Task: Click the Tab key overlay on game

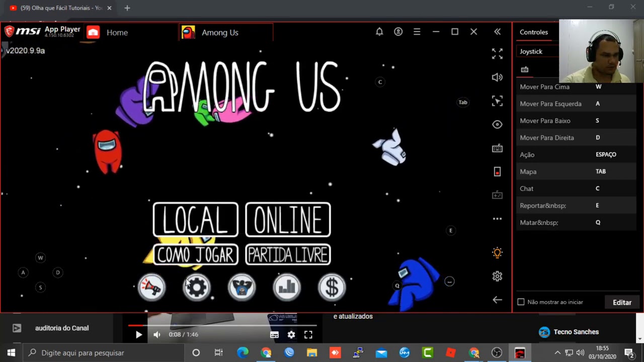Action: (463, 102)
